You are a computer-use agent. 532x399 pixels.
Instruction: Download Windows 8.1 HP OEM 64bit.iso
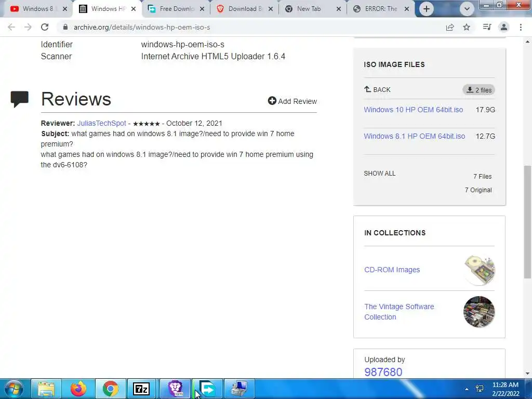[414, 136]
